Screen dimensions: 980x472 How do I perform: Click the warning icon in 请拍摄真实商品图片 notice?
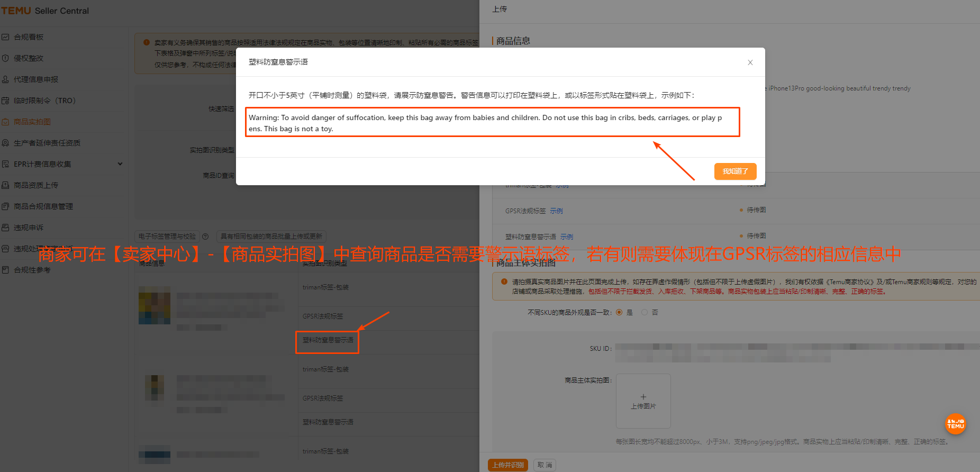(x=504, y=282)
